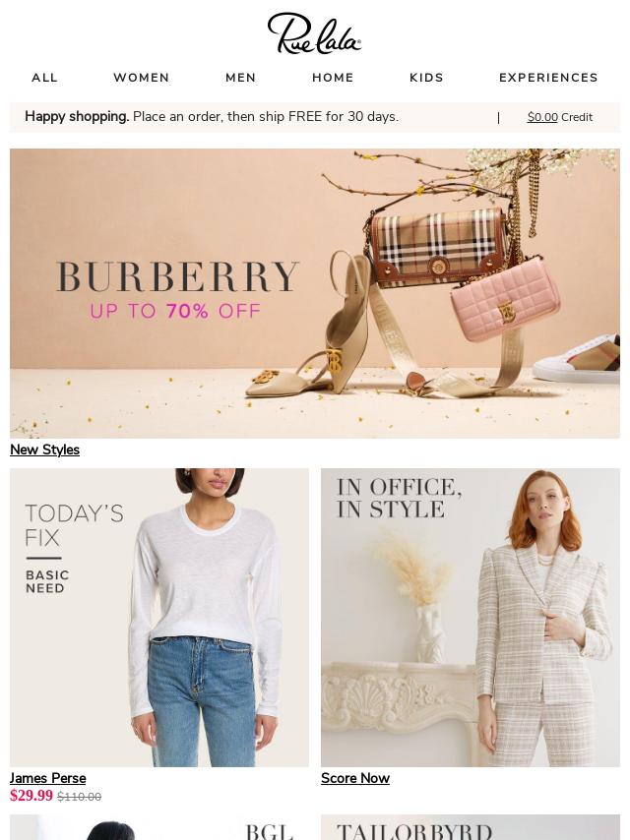Click the $0.00 Credit link
Viewport: 630px width, 840px height.
point(560,117)
